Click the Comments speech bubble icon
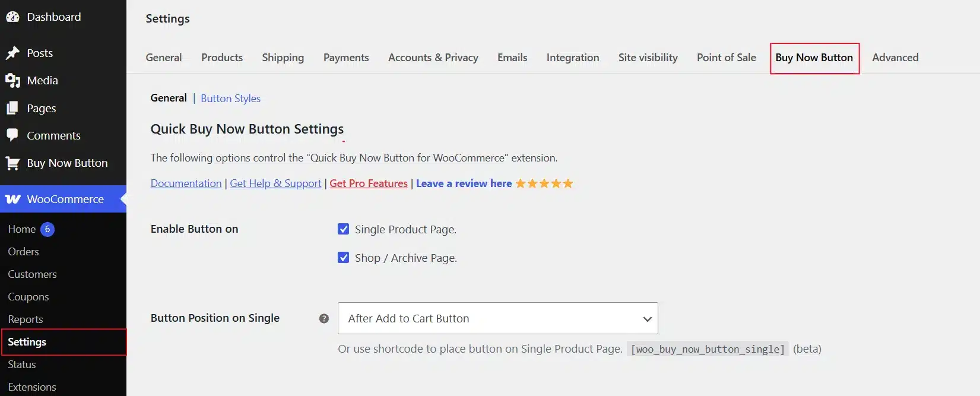This screenshot has height=396, width=980. click(12, 135)
